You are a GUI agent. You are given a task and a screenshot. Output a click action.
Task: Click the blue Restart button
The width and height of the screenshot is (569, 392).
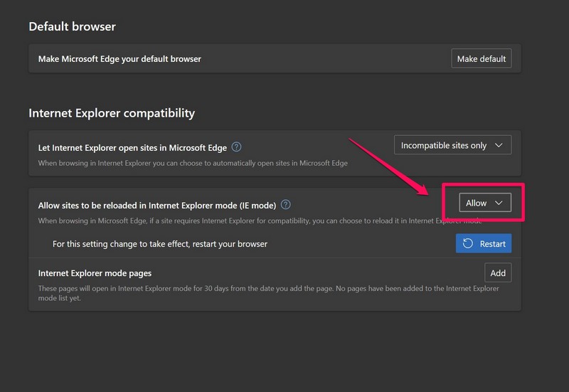click(484, 243)
